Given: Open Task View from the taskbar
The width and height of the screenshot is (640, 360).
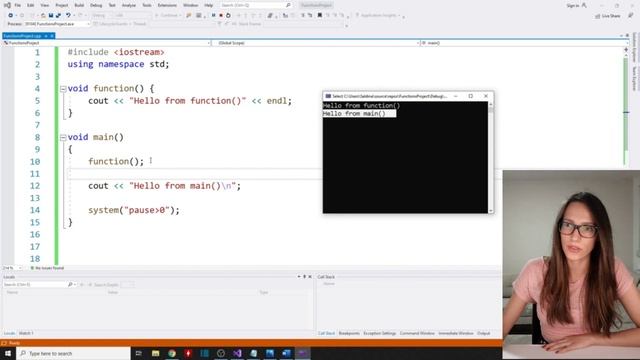Looking at the screenshot, I should [x=139, y=353].
